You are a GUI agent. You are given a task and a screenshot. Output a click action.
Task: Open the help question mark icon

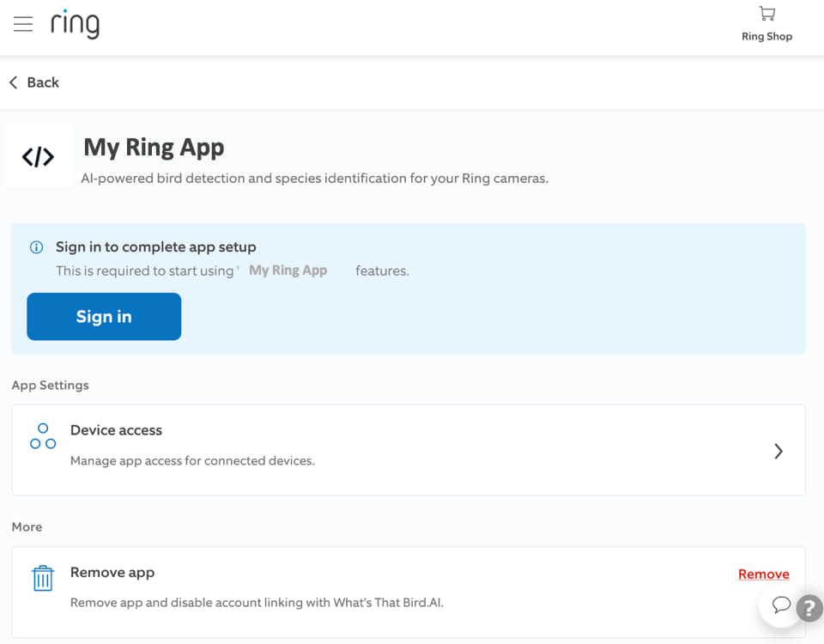click(809, 608)
